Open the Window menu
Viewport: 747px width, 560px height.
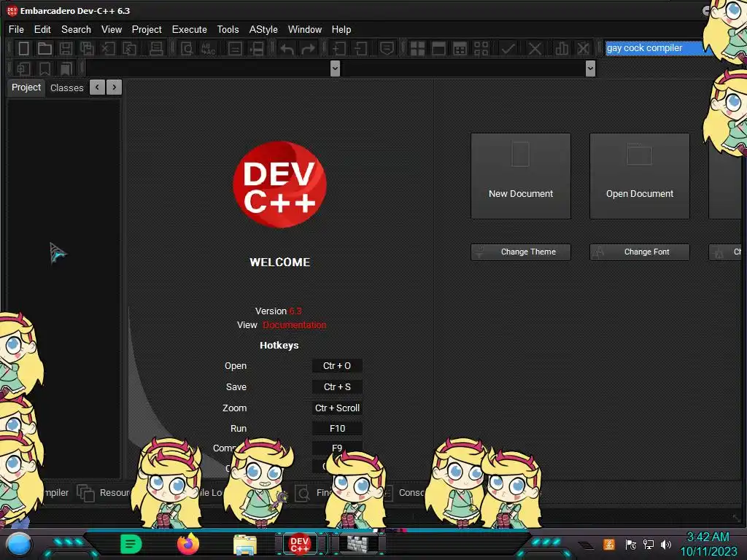(305, 29)
